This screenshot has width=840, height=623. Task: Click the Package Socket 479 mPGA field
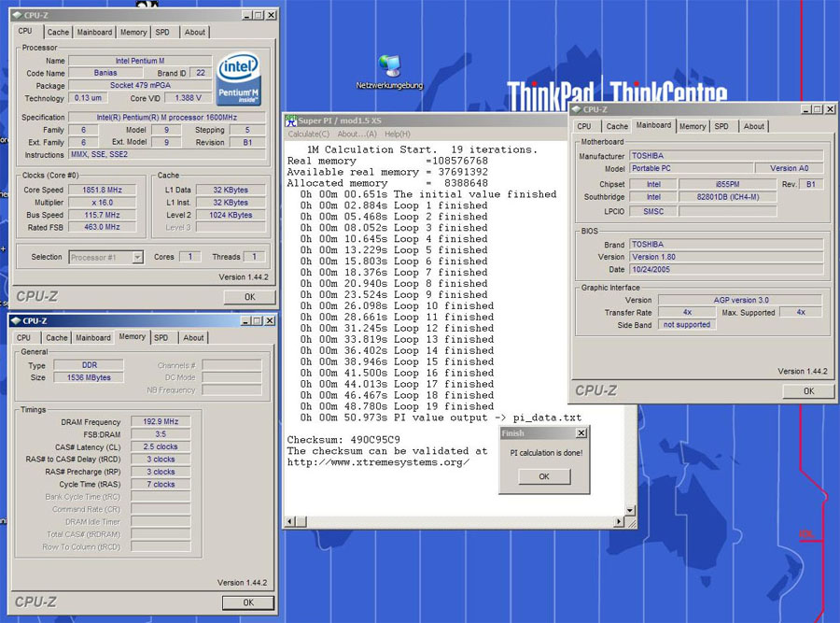coord(140,85)
